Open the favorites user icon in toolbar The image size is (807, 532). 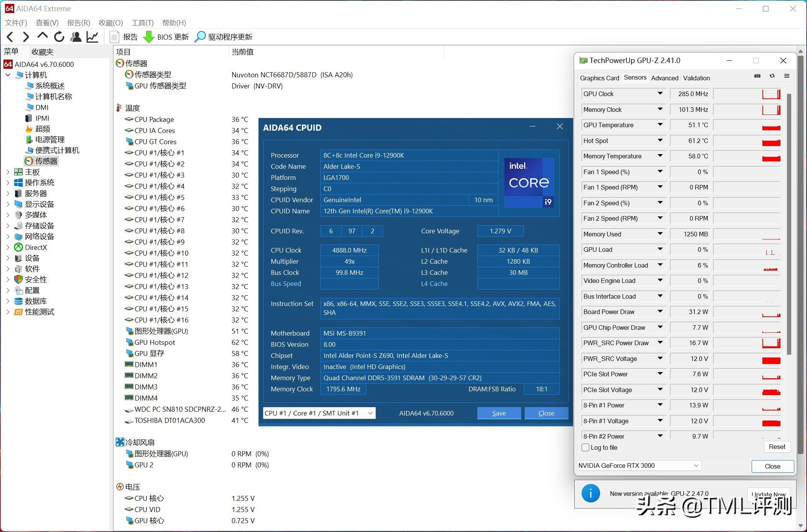(76, 37)
